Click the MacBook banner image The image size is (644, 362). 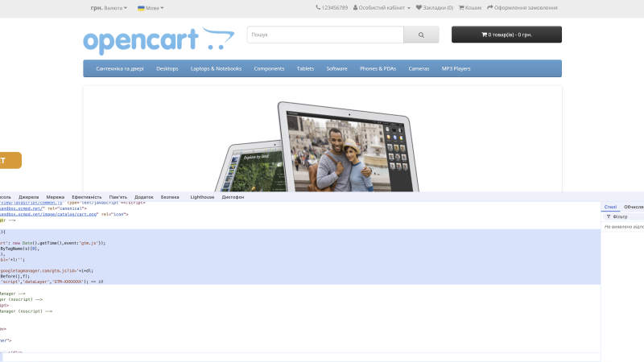(x=323, y=138)
